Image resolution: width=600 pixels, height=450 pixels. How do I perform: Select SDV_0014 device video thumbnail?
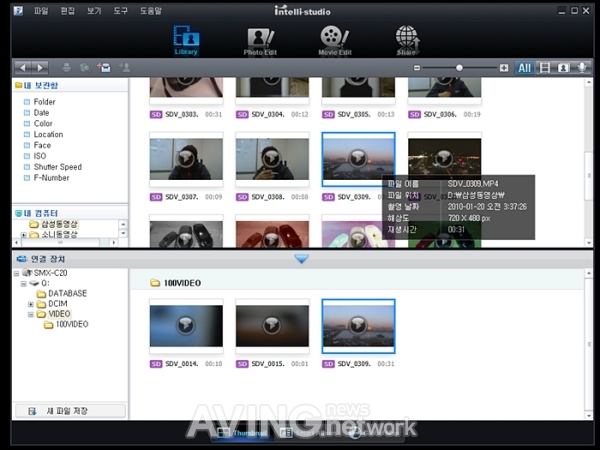pos(186,326)
